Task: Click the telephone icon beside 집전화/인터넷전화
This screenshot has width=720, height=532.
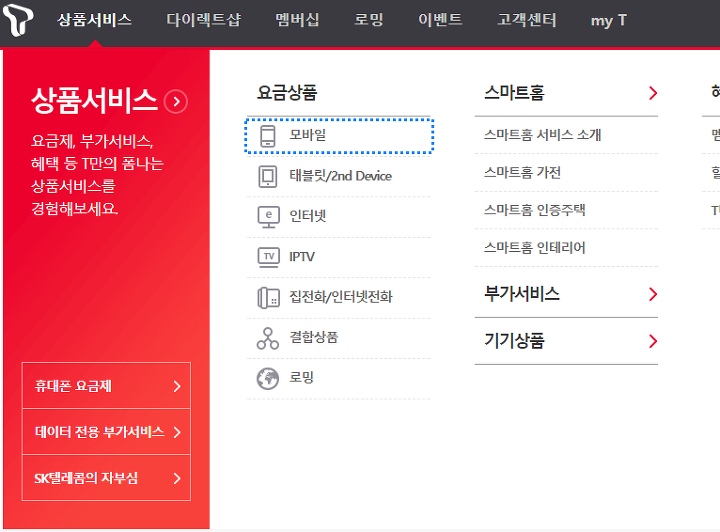Action: [x=269, y=297]
